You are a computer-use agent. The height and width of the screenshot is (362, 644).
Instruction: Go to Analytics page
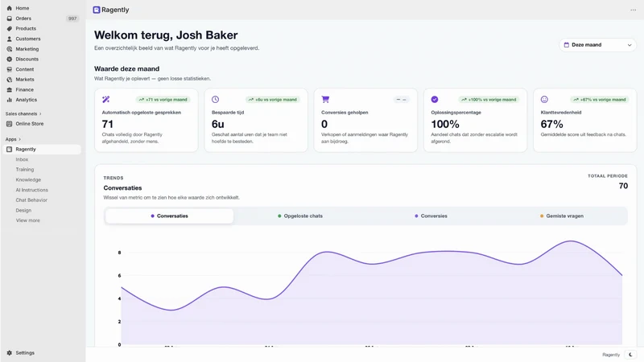27,100
